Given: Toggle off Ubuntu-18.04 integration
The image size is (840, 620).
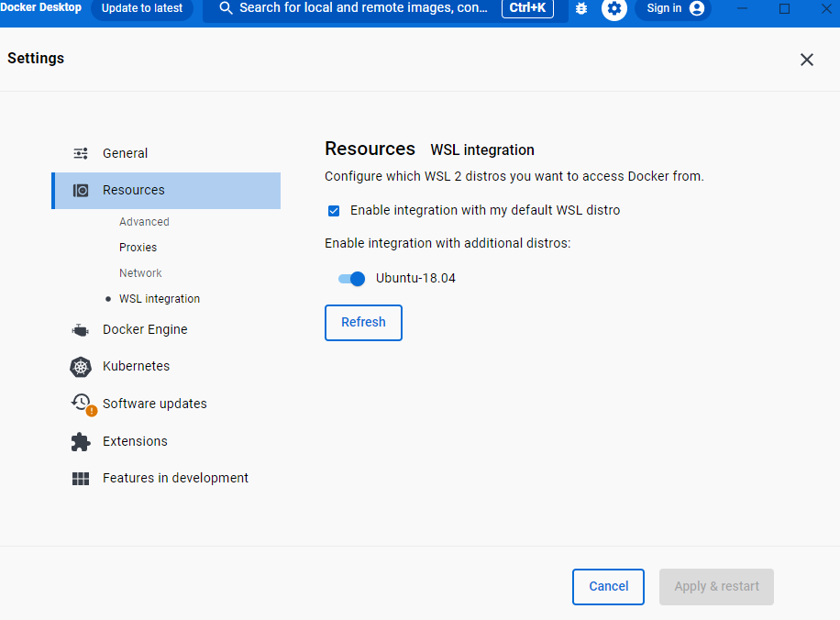Looking at the screenshot, I should coord(351,279).
